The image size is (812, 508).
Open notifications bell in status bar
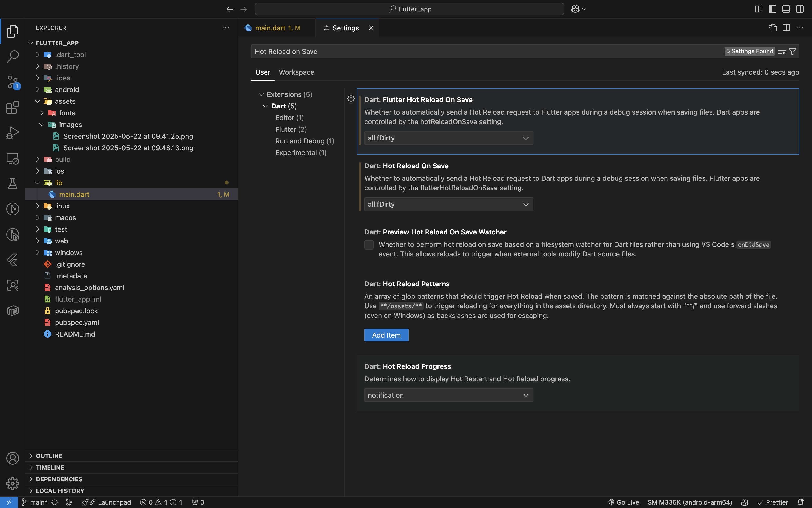click(800, 502)
